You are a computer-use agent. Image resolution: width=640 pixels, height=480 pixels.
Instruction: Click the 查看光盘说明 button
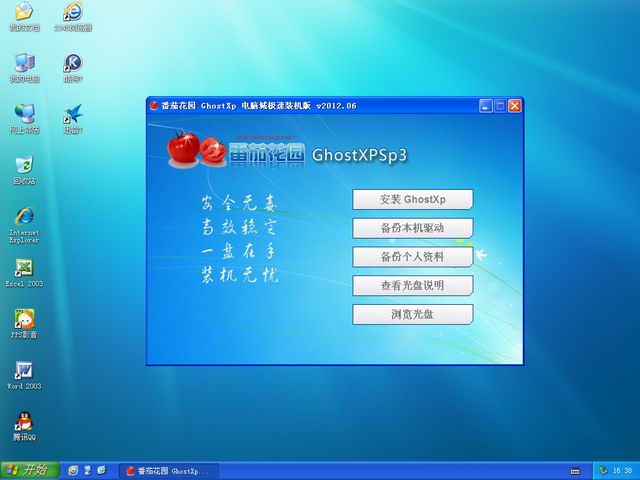(413, 285)
